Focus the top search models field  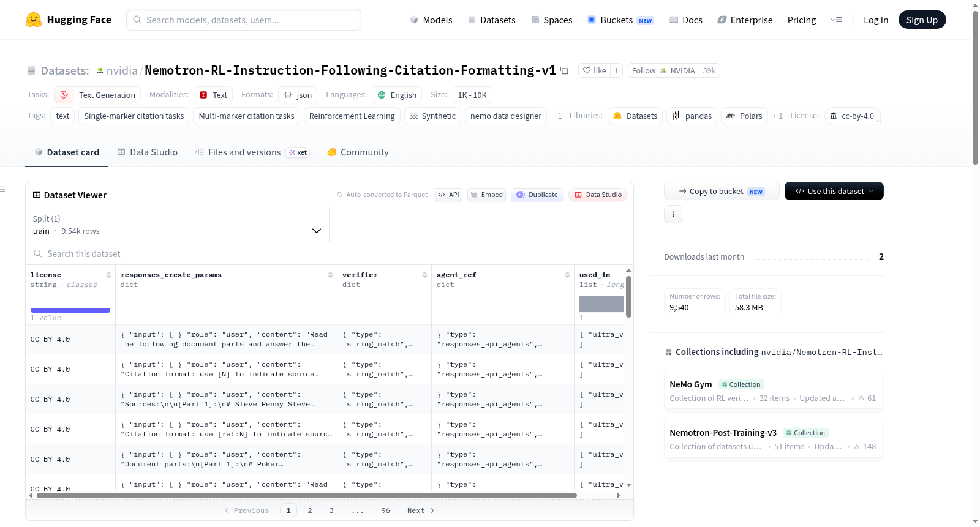point(244,20)
